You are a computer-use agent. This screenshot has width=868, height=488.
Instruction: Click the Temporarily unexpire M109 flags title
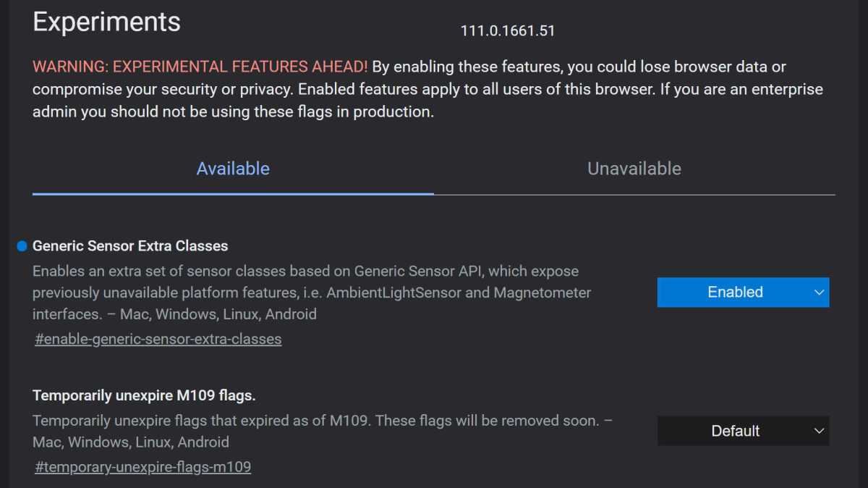click(x=144, y=396)
